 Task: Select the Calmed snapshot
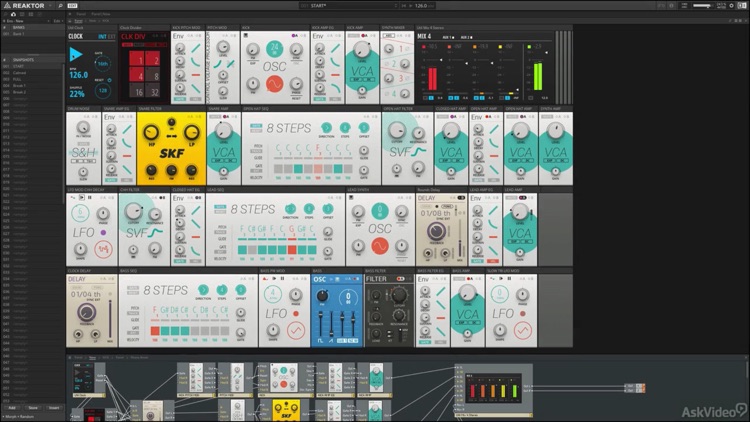pos(33,73)
